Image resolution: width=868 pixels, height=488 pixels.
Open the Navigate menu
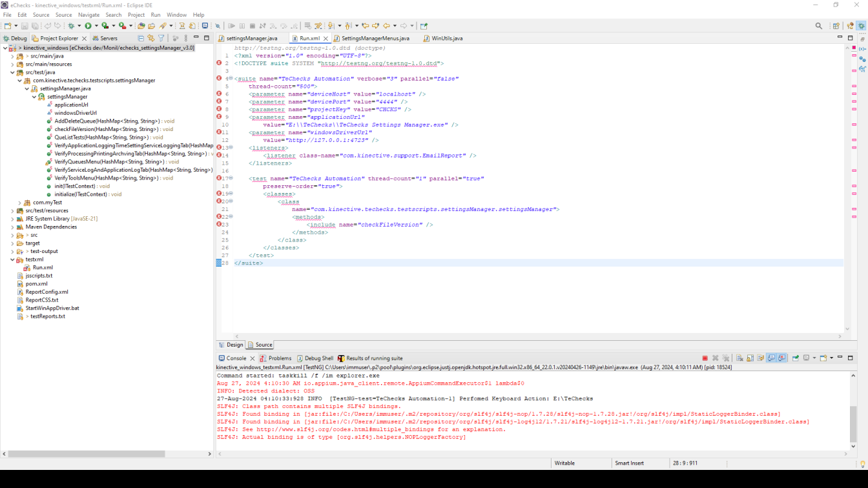(89, 15)
